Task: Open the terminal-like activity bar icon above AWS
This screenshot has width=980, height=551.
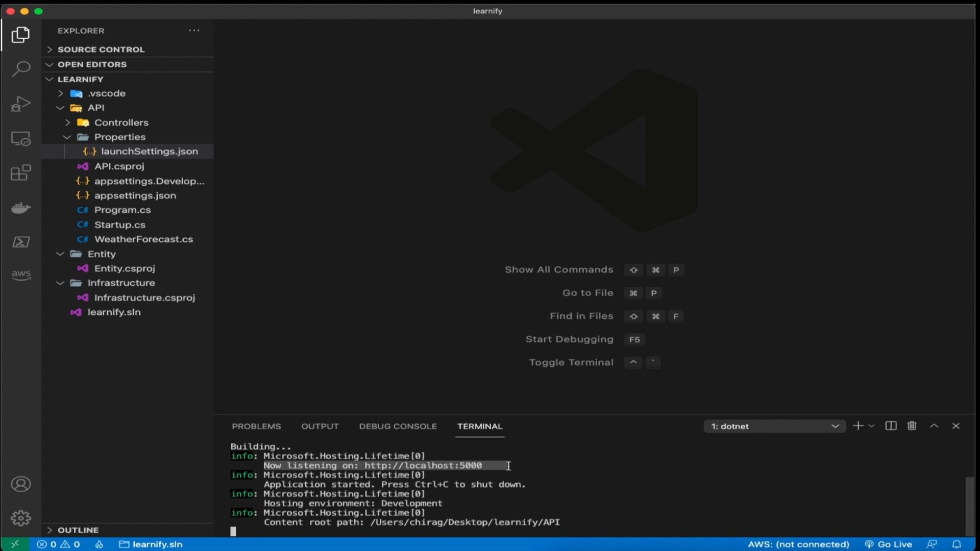Action: tap(20, 242)
